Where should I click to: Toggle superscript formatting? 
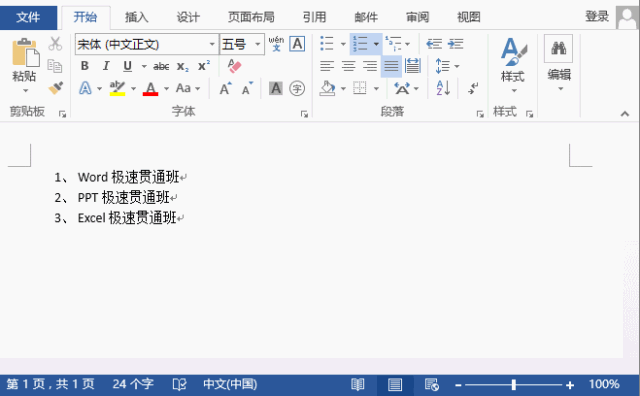tap(204, 66)
